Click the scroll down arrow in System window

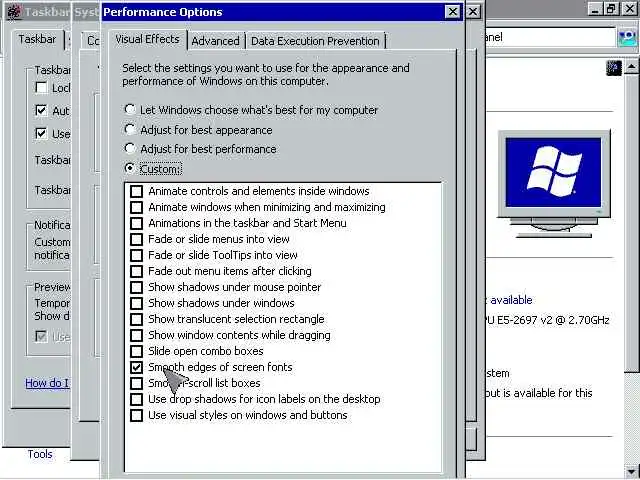coord(631,471)
